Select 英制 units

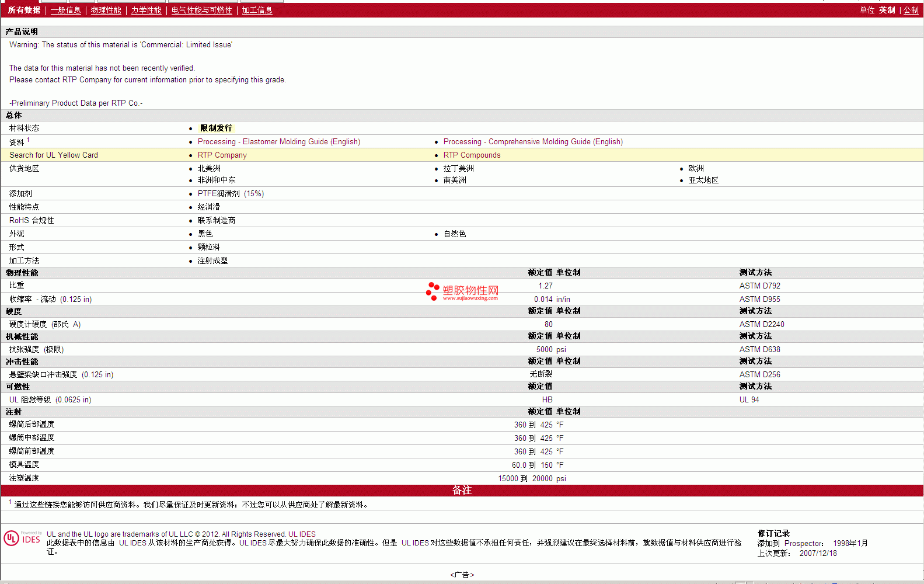click(x=887, y=11)
